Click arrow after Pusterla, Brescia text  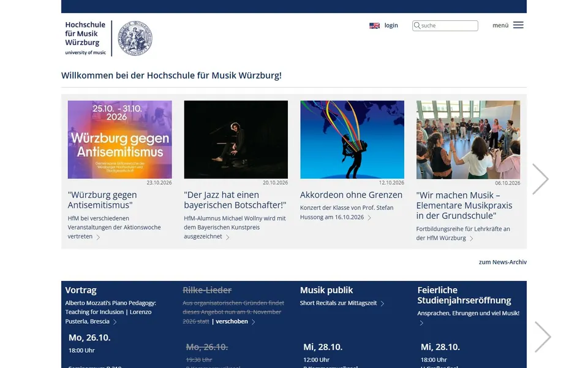point(115,322)
